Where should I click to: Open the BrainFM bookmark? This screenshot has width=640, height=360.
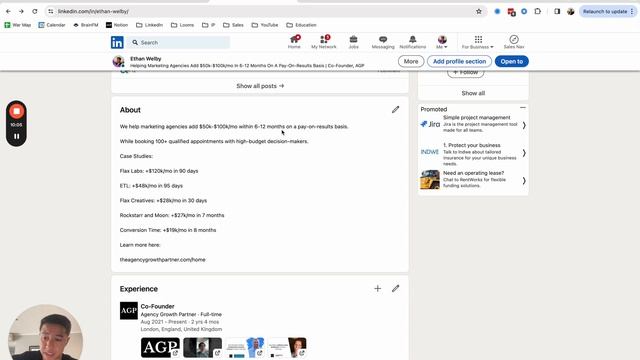click(x=86, y=25)
